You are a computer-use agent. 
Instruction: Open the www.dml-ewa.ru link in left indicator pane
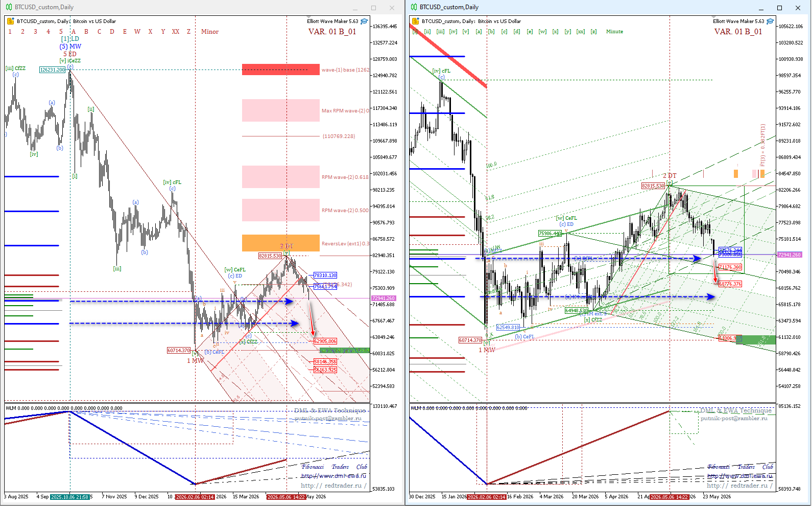tap(333, 476)
